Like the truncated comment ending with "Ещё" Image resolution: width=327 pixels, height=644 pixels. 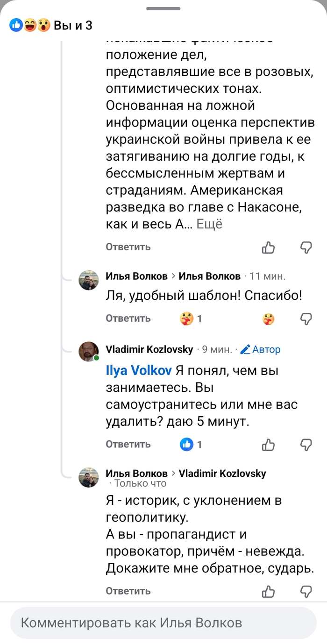tap(269, 248)
